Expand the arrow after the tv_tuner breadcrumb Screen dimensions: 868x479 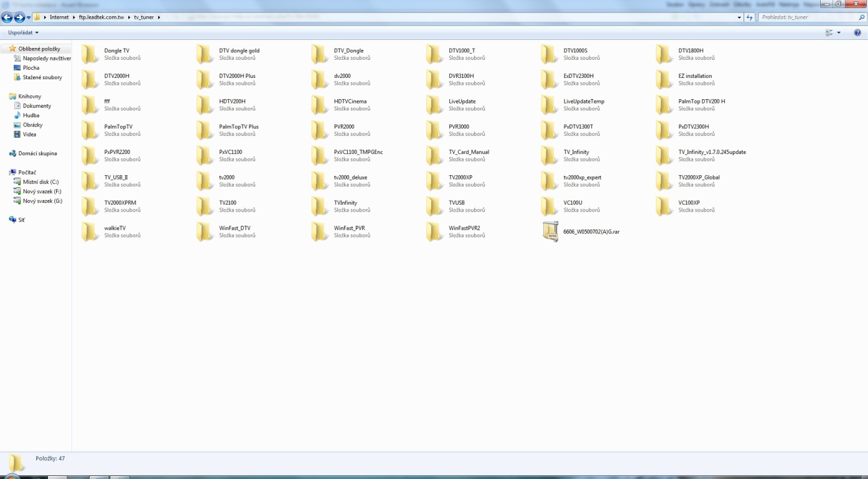point(159,17)
